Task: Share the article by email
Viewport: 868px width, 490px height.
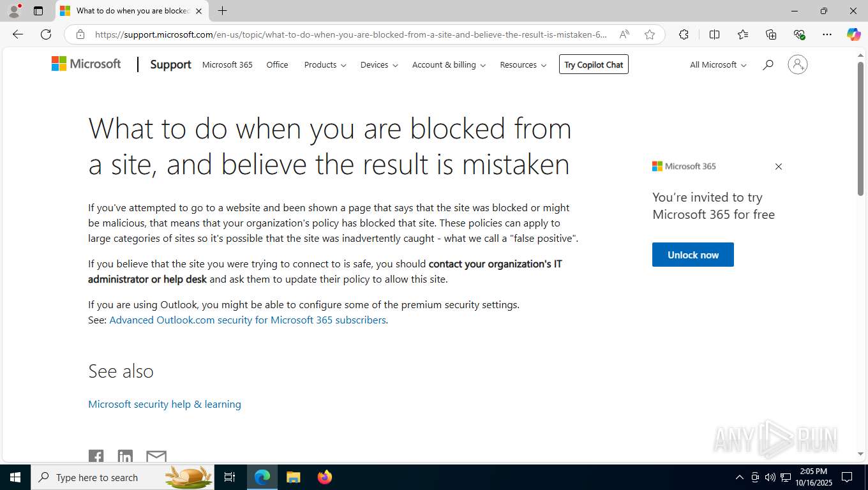Action: coord(156,456)
